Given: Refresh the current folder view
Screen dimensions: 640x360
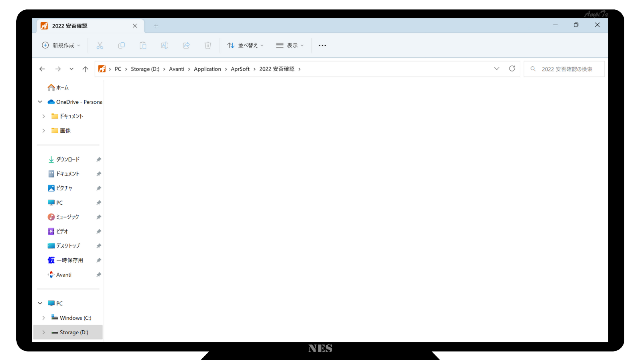Looking at the screenshot, I should (x=512, y=69).
